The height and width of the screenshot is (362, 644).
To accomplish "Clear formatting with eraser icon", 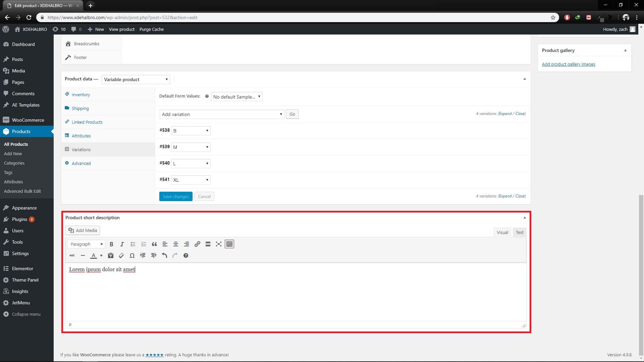I will point(121,255).
